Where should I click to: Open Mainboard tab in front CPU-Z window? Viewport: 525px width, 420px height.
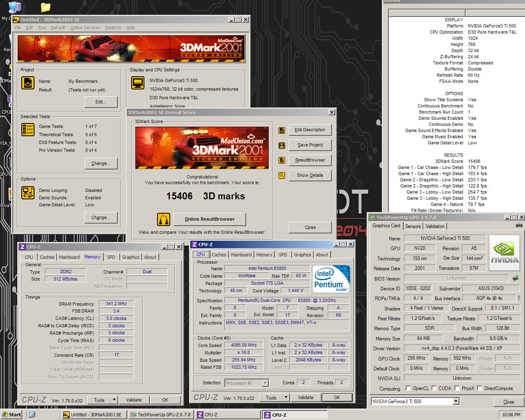(x=241, y=255)
